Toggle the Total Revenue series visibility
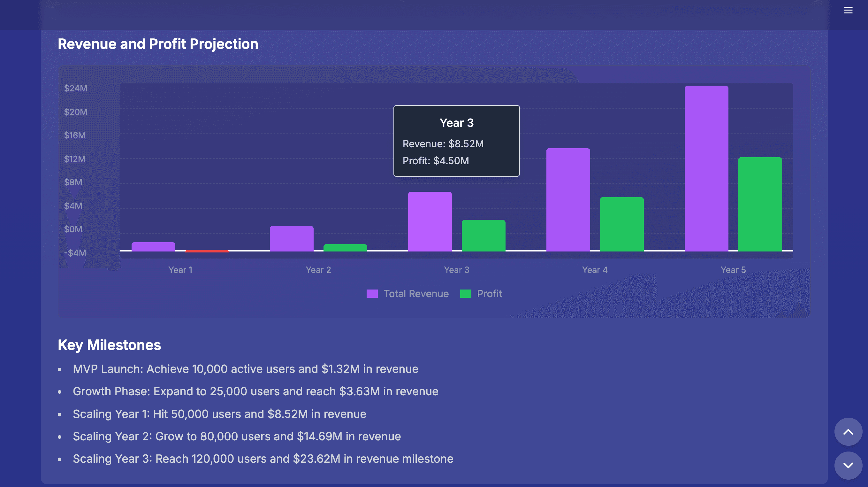Viewport: 868px width, 487px height. pos(416,293)
